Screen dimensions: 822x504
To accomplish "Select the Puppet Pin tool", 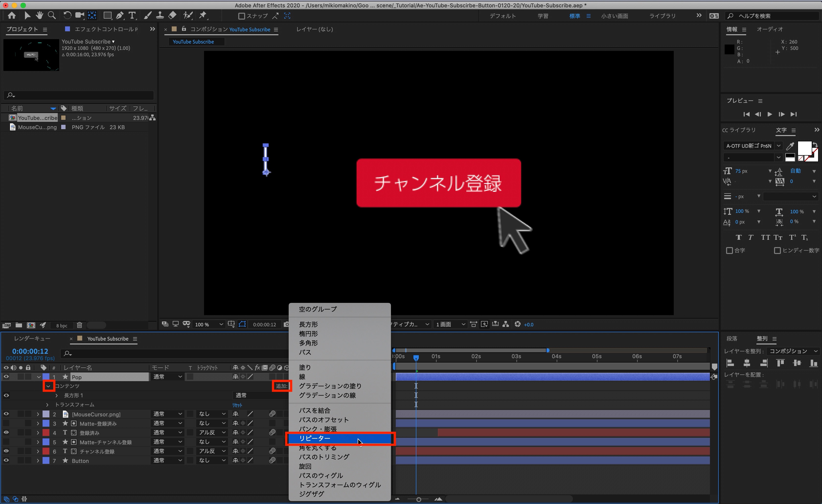I will (x=203, y=15).
